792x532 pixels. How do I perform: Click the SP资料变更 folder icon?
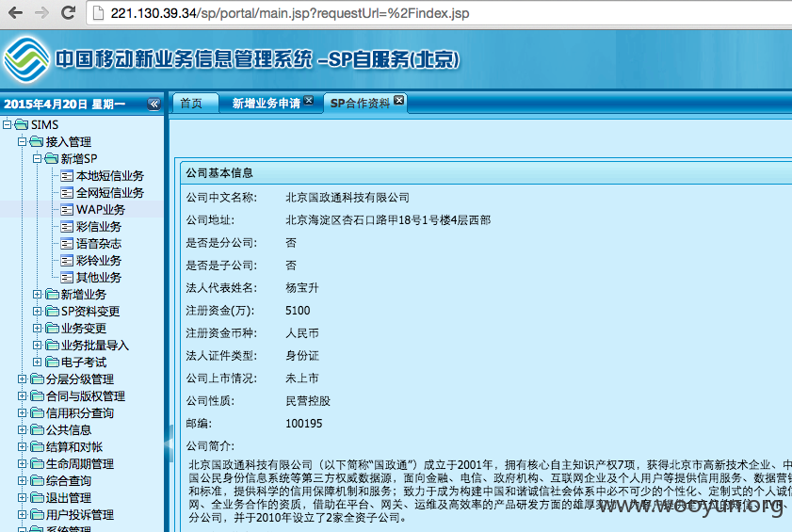(52, 311)
